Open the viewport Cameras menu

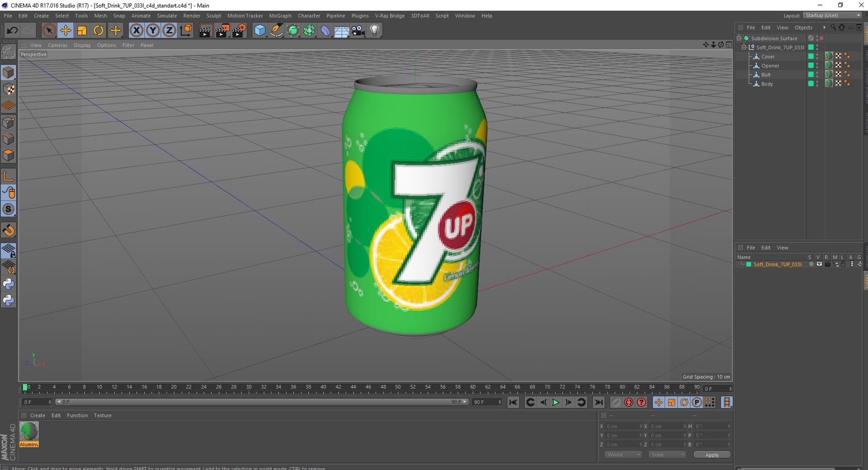57,45
